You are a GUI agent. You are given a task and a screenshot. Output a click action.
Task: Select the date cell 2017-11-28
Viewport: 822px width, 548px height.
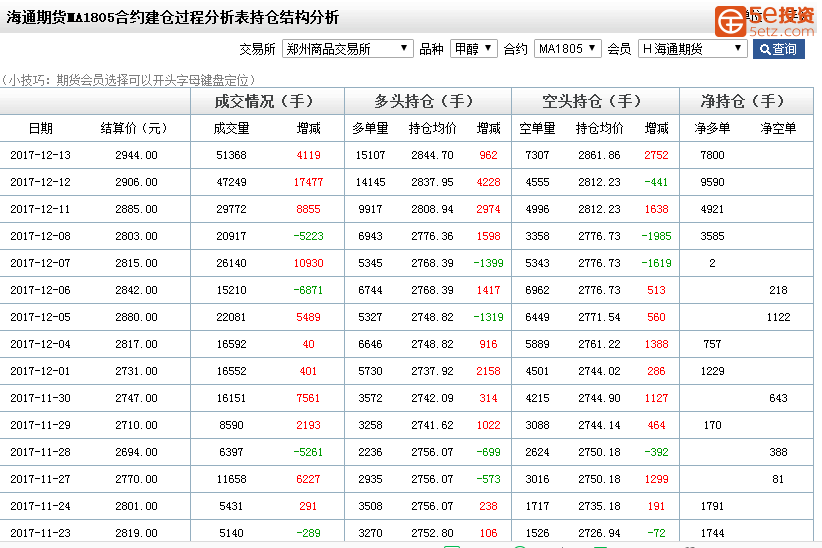pos(40,452)
